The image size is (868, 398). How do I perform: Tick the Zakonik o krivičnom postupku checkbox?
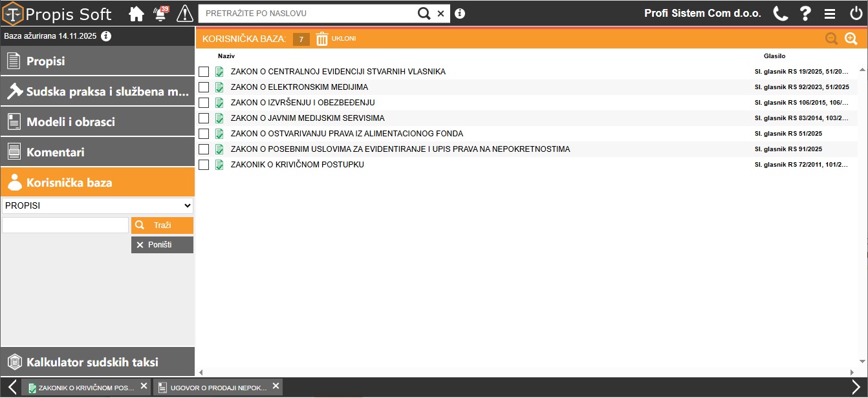pyautogui.click(x=204, y=165)
